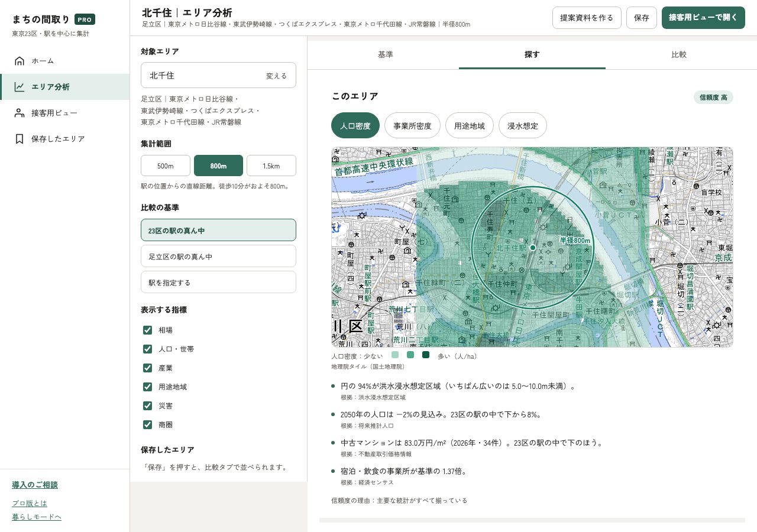The width and height of the screenshot is (757, 532).
Task: Click the 保存したエリア bookmark icon
Action: click(20, 139)
